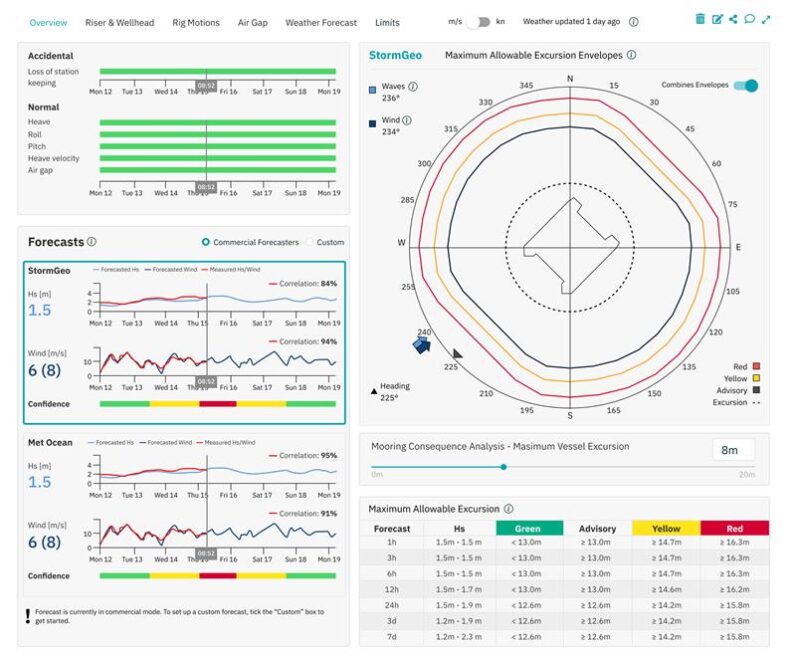
Task: Click info icon beside Forecasts heading
Action: tap(92, 242)
